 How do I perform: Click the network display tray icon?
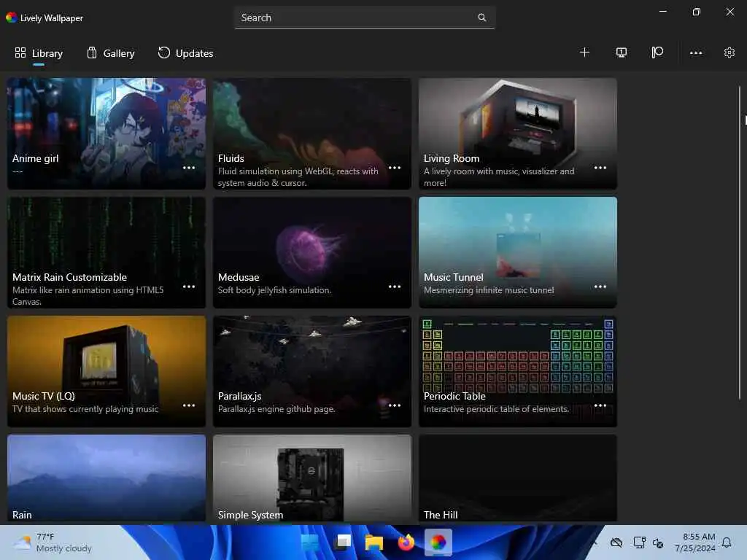point(639,542)
